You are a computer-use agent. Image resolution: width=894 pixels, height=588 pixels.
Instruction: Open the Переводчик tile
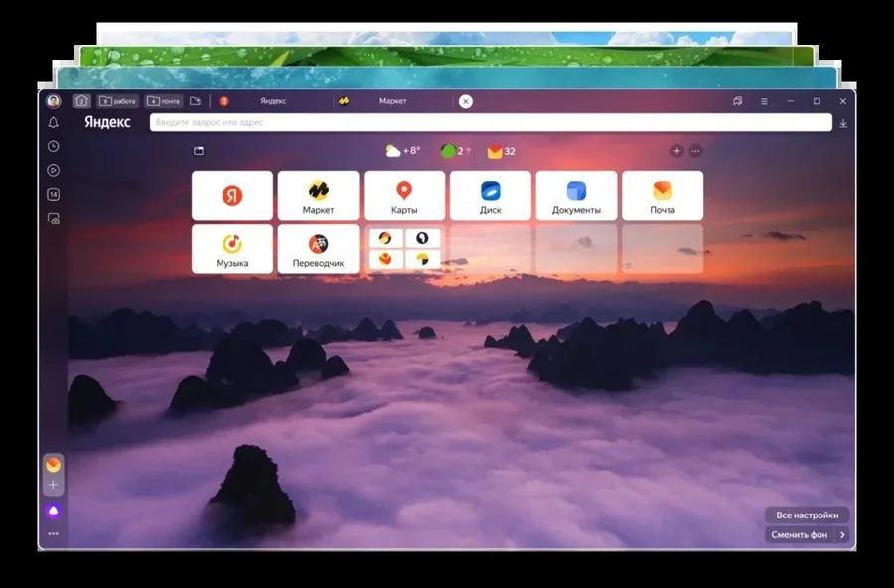318,249
